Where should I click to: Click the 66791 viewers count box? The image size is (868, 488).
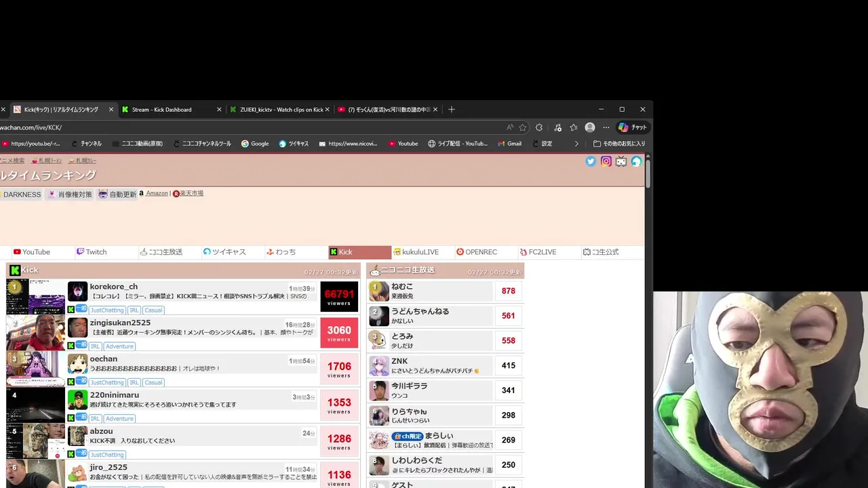(x=339, y=297)
